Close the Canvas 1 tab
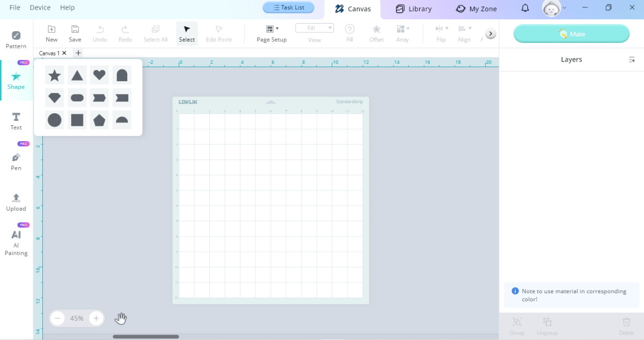The image size is (644, 340). (x=64, y=53)
